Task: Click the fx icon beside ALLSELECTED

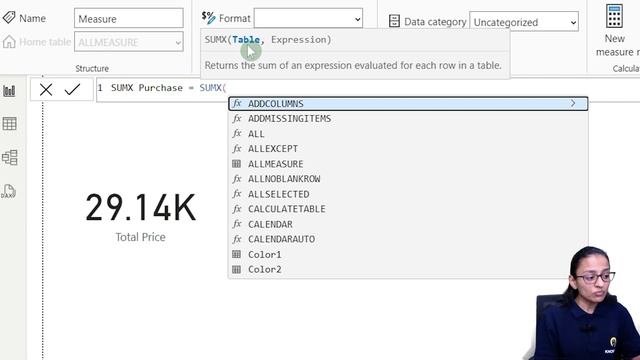Action: point(237,194)
